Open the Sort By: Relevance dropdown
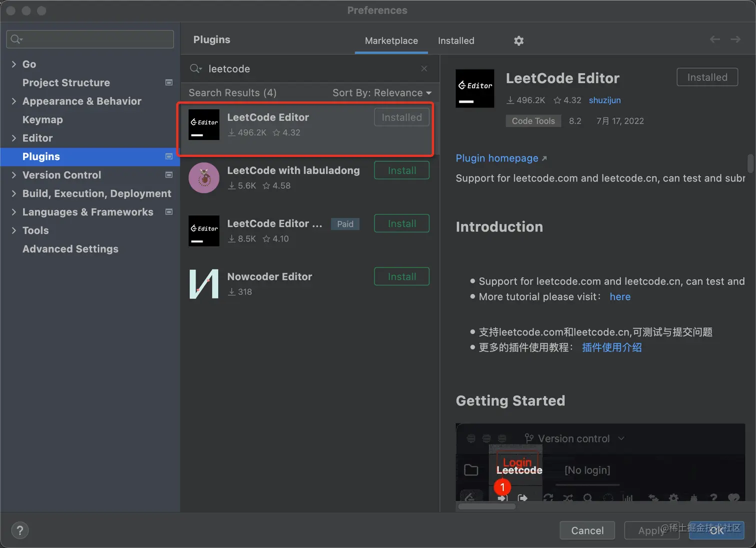This screenshot has width=756, height=548. (x=382, y=92)
